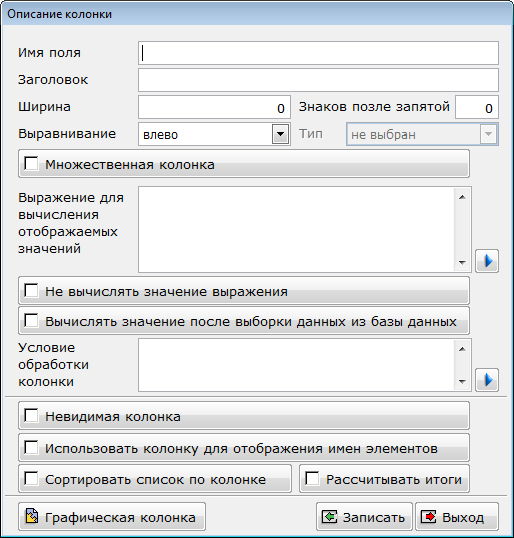The image size is (514, 538).
Task: Open the Тип dropdown showing не выбран
Action: coord(422,134)
